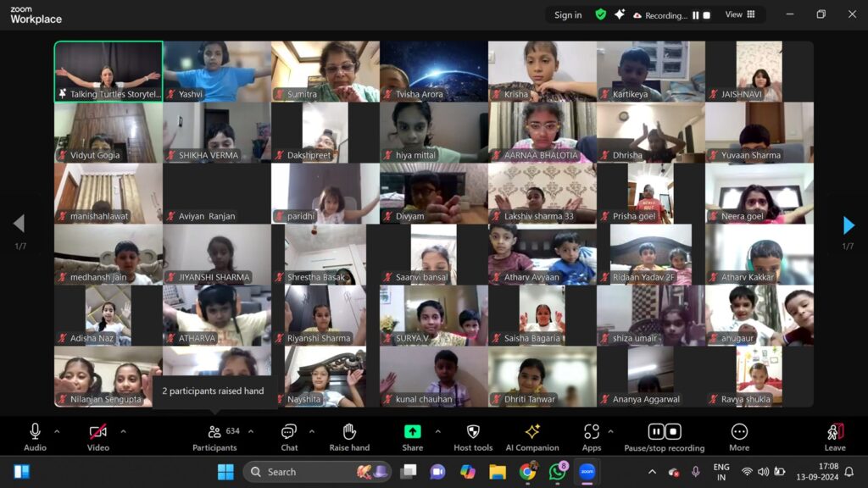Launch the AI Companion
This screenshot has height=488, width=868.
coord(532,437)
